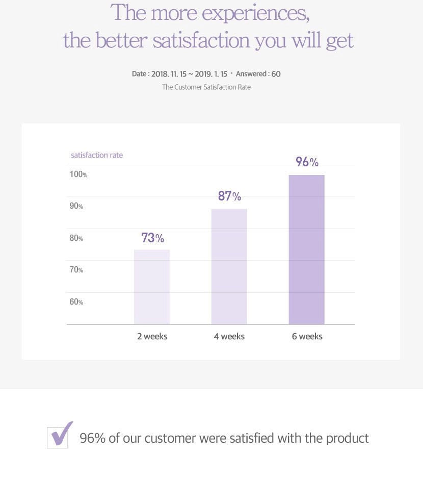Click the 87% value label
423x504 pixels.
click(x=229, y=196)
